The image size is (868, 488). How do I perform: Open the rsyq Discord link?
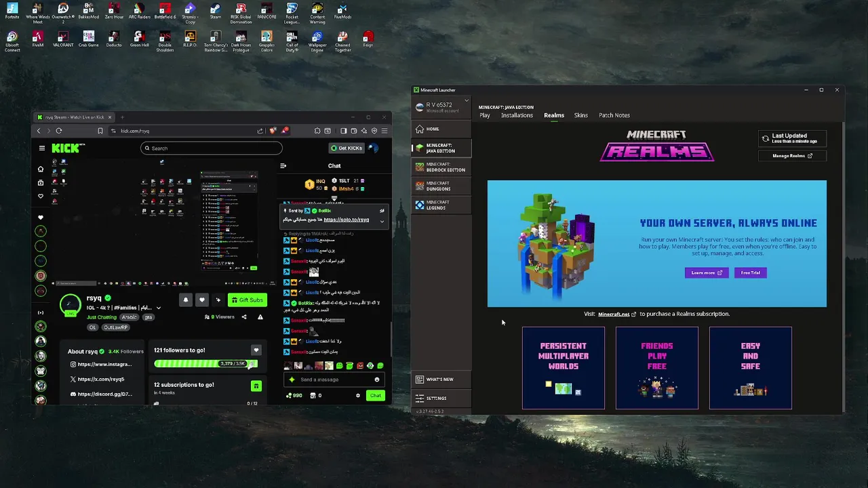[100, 394]
